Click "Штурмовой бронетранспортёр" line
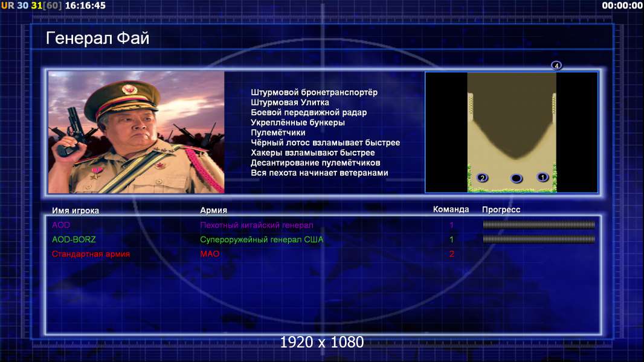This screenshot has width=644, height=362. [314, 92]
